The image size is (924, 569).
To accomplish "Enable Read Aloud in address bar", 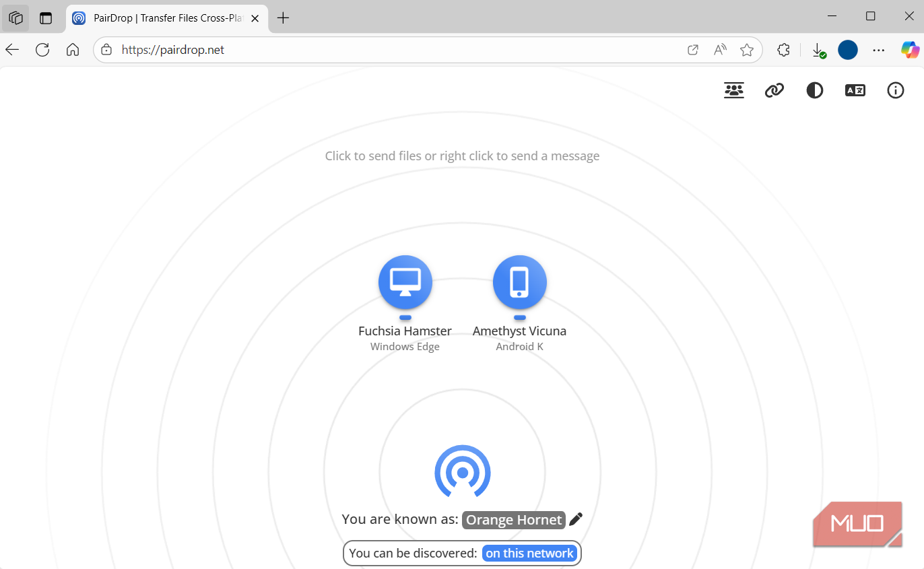I will pos(721,50).
